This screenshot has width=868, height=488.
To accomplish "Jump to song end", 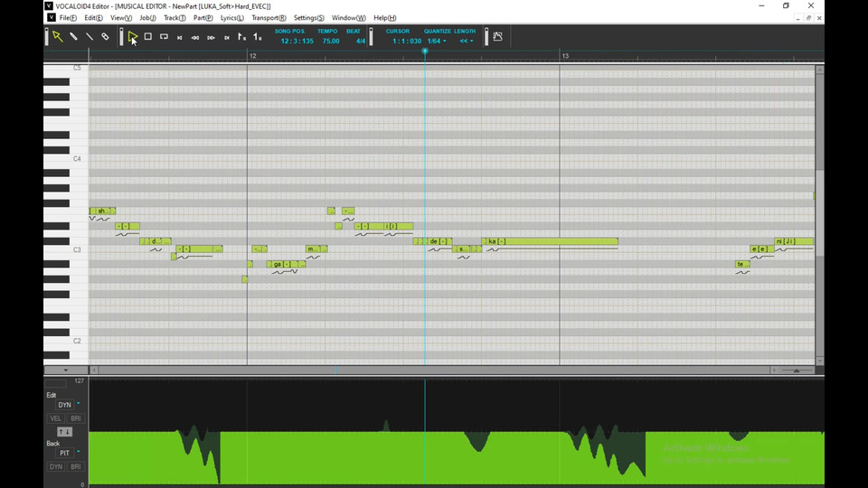I will (x=226, y=38).
